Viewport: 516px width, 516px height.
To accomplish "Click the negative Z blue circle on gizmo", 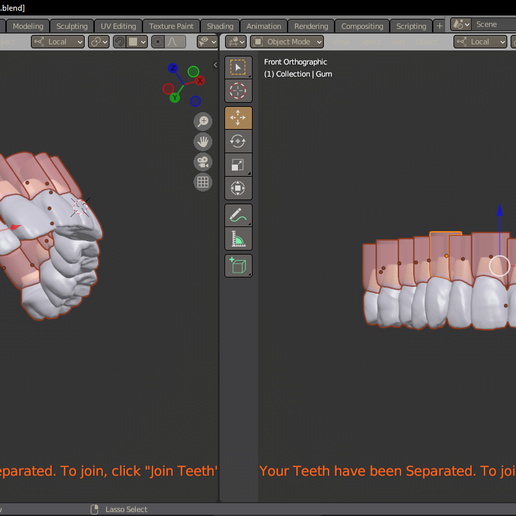I will tap(195, 101).
